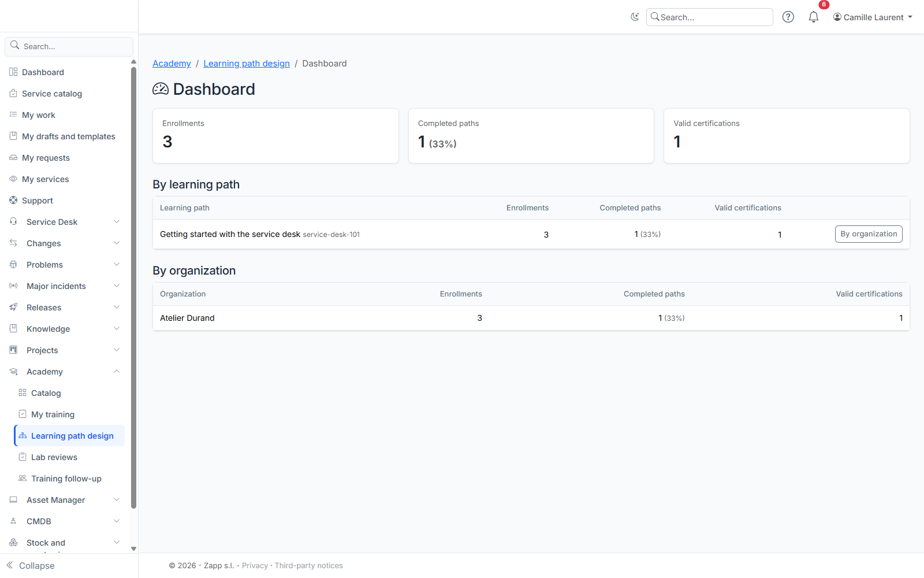Select Learning path design menu item
Image resolution: width=924 pixels, height=578 pixels.
pos(69,436)
